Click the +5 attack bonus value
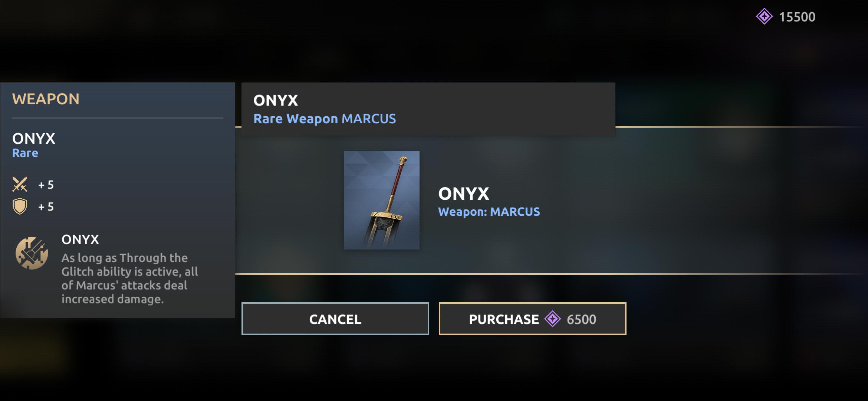 pos(46,185)
